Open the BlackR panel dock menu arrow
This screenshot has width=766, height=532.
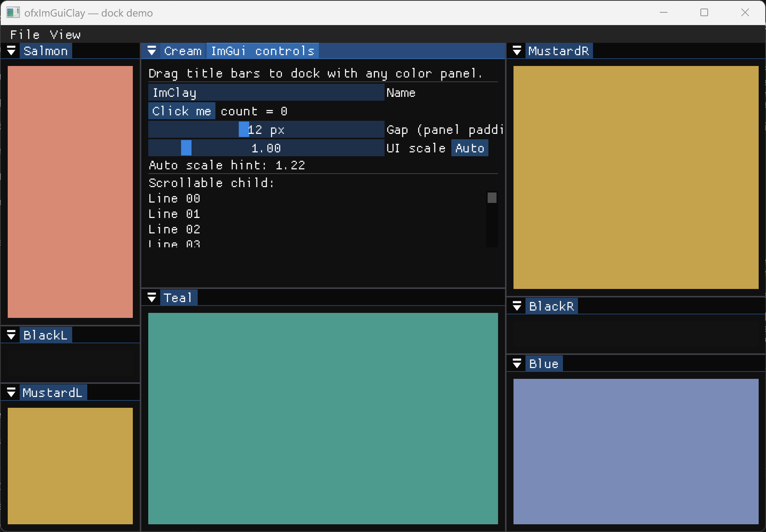pos(517,306)
